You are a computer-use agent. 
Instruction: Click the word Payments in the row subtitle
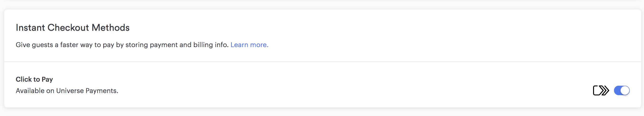tap(102, 91)
